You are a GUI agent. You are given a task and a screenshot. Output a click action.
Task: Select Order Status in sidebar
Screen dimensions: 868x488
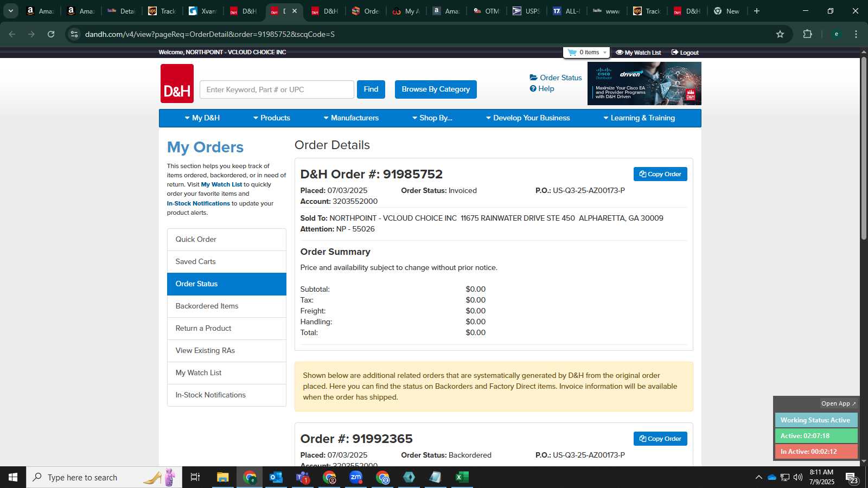(x=226, y=284)
